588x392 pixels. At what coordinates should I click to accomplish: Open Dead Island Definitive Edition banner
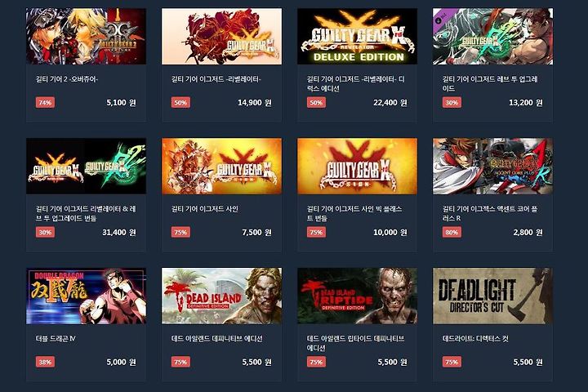[x=221, y=296]
